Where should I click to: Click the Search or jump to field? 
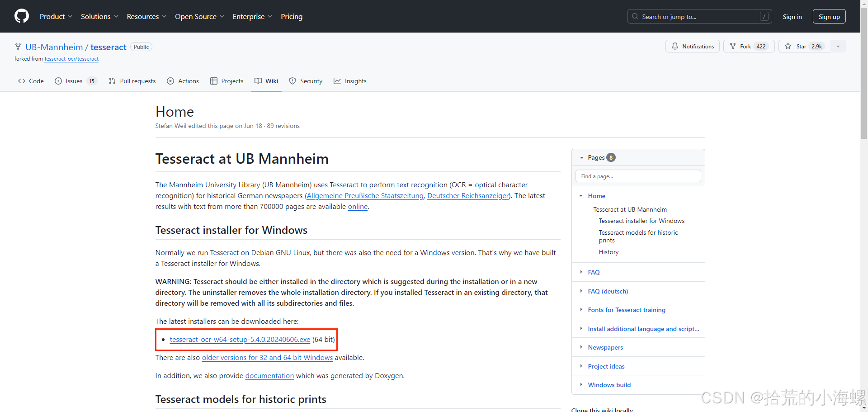click(x=700, y=17)
